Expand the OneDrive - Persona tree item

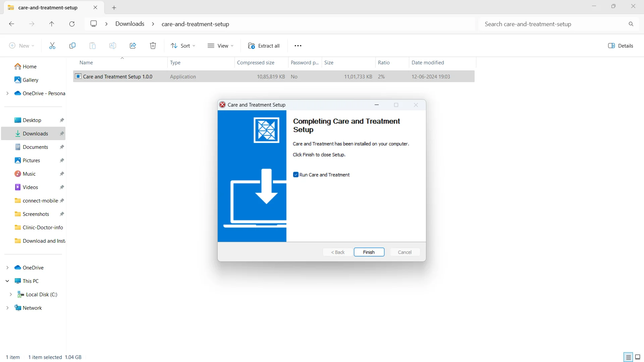(7, 93)
